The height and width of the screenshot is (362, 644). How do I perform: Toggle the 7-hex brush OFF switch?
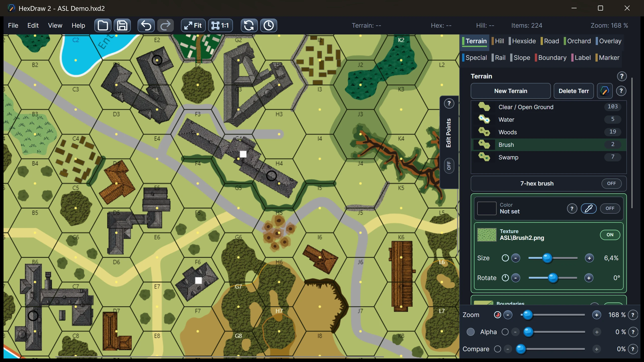(611, 184)
